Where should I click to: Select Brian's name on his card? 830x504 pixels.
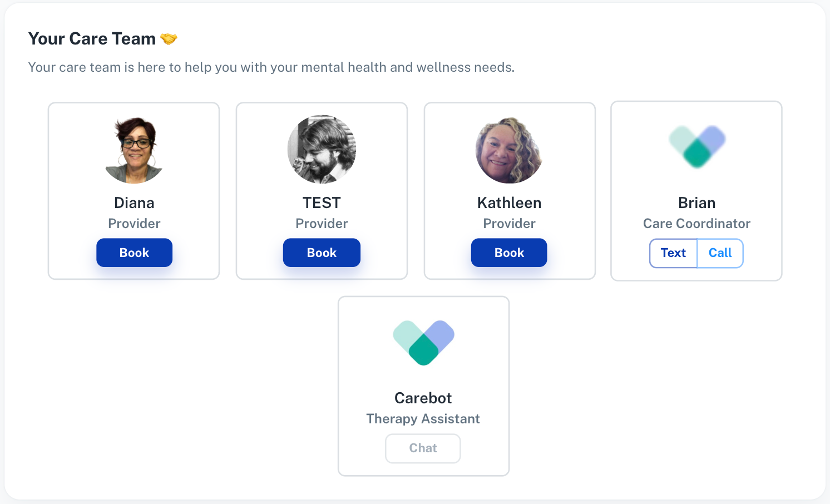tap(696, 203)
